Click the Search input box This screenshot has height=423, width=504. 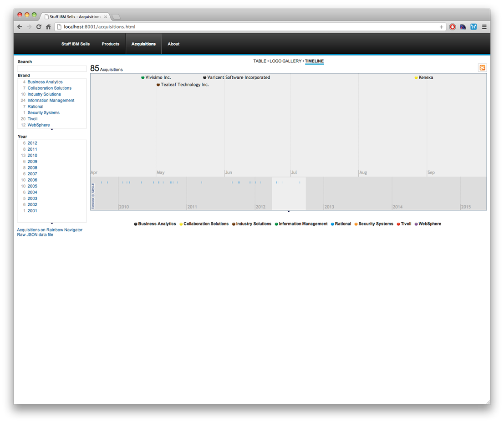[52, 68]
